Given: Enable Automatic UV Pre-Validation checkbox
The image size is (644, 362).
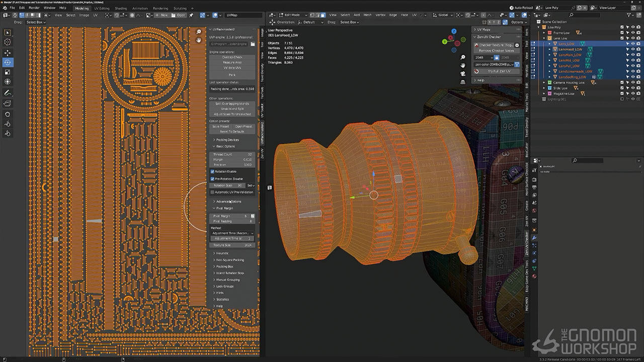Looking at the screenshot, I should coord(212,192).
